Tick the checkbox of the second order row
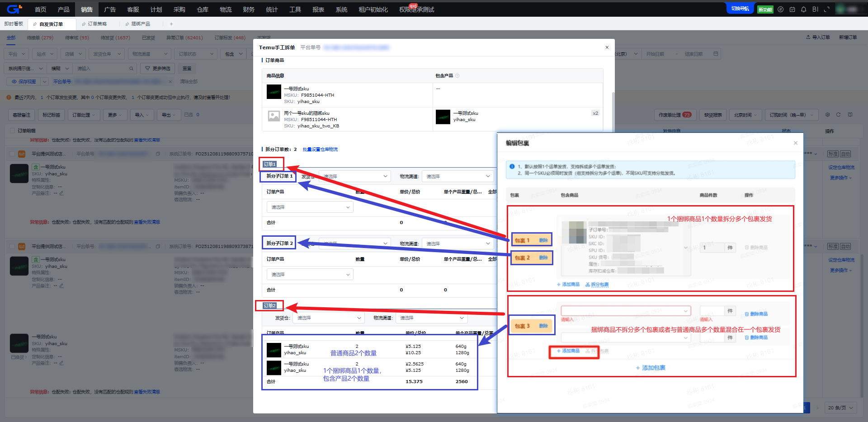Screen dimensions: 868x422 (x=12, y=247)
